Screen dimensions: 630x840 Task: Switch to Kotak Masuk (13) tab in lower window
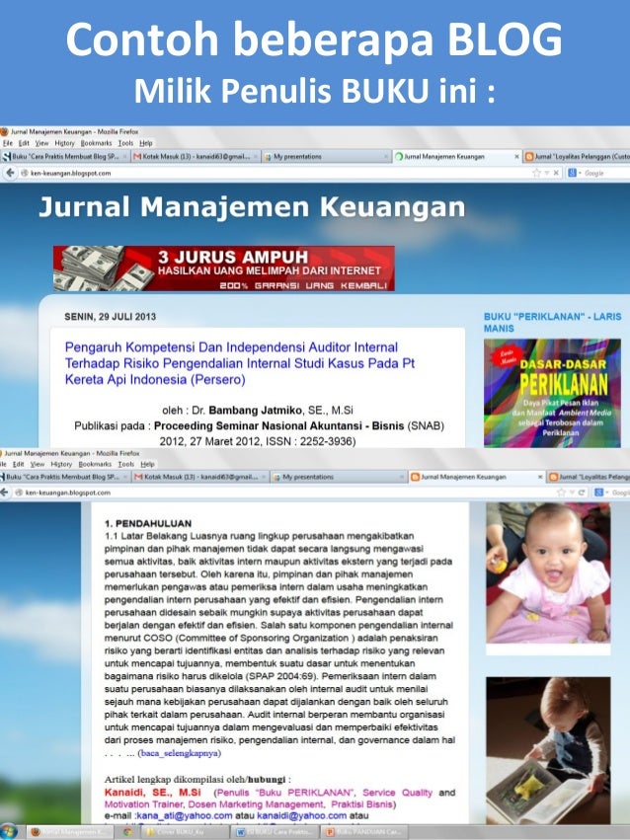[x=200, y=477]
